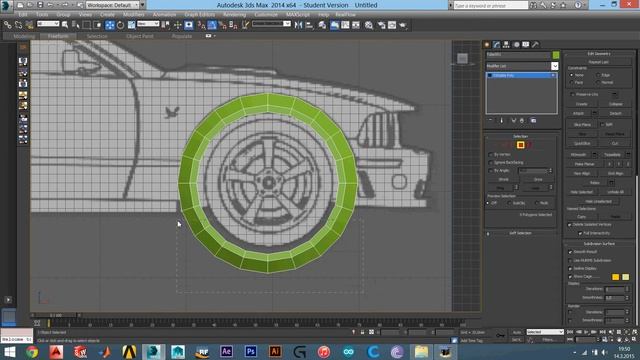Screen dimensions: 640x360
Task: Click the Bind to Space Warp tool
Action: click(x=29, y=25)
